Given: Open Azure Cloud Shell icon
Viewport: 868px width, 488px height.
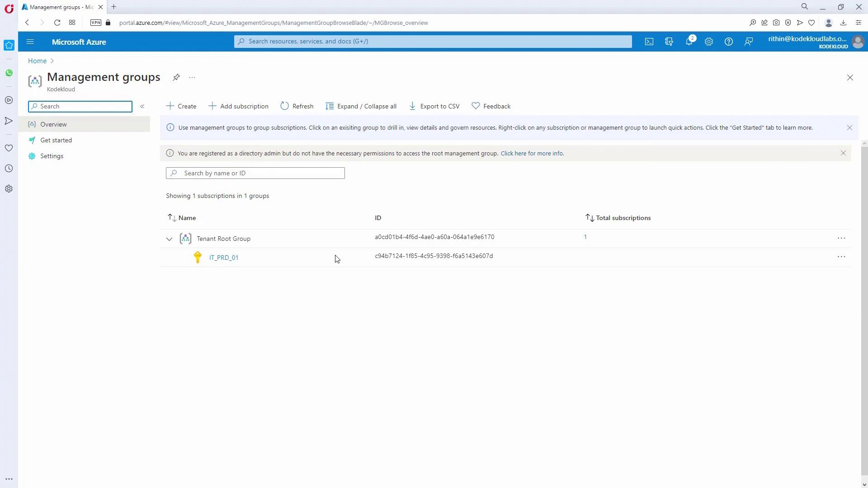Looking at the screenshot, I should click(649, 42).
